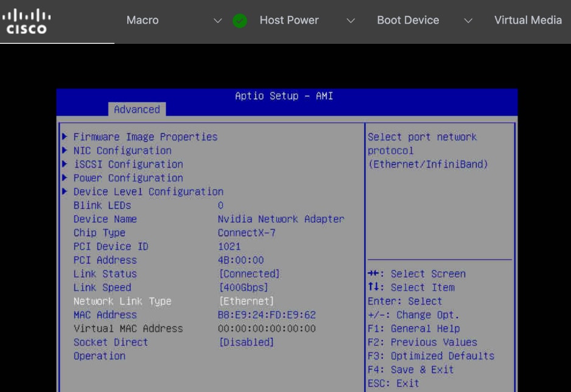Click the Cisco logo
The width and height of the screenshot is (571, 392).
coord(27,20)
